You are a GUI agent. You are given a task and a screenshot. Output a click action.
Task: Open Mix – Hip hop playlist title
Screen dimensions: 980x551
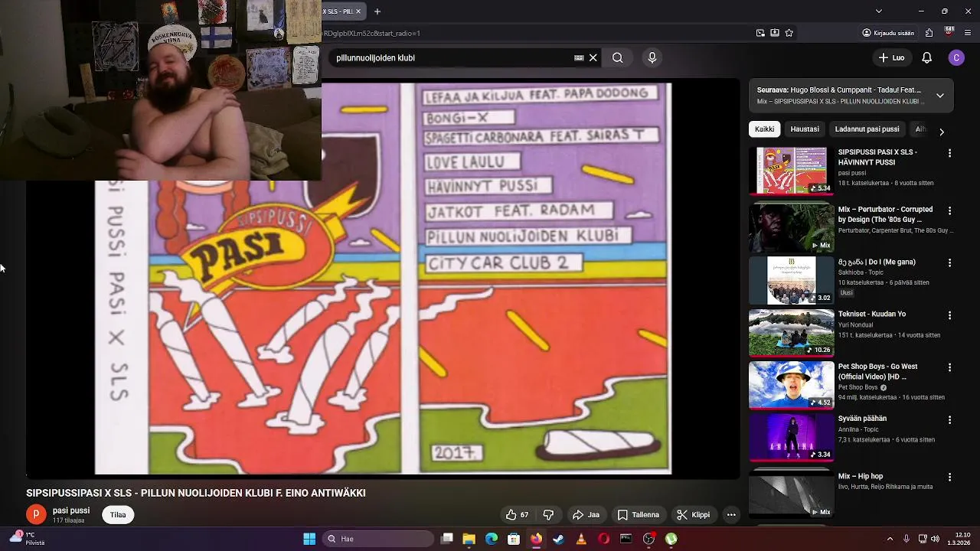coord(861,476)
